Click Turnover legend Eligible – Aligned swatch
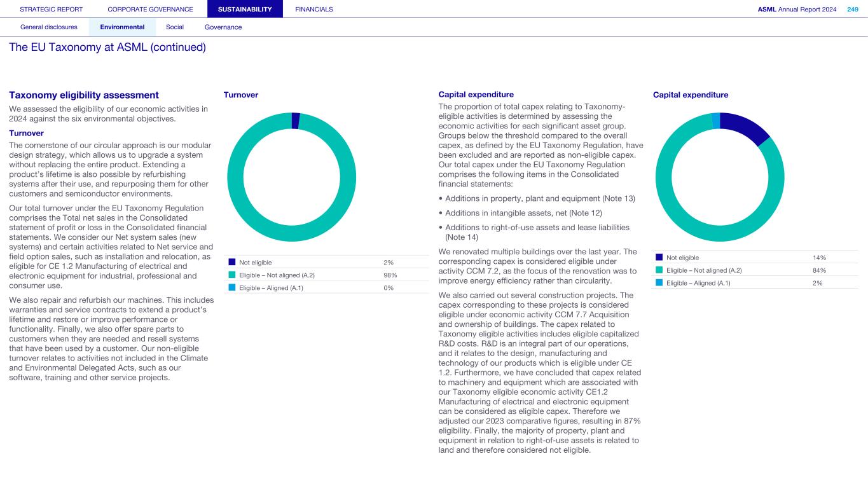This screenshot has height=489, width=868. (x=232, y=287)
